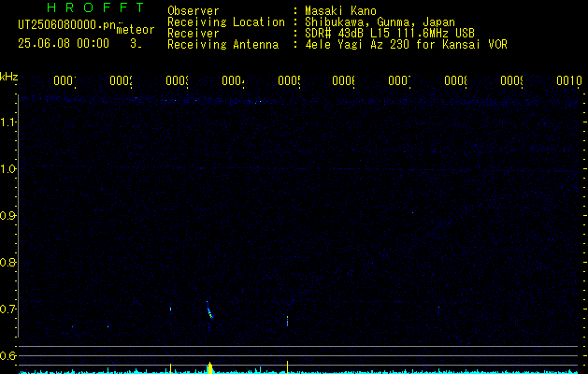The image size is (588, 374).
Task: Click the 0.6 frequency axis label
Action: [x=8, y=355]
